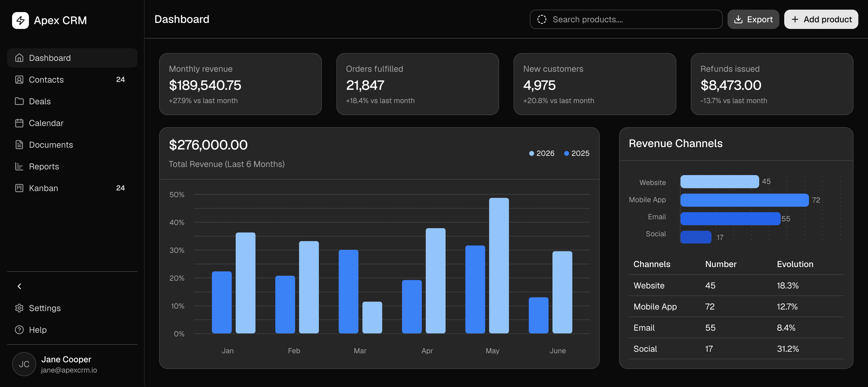Viewport: 868px width, 387px height.
Task: Click the Mobile App bar in Revenue Channels
Action: [744, 200]
